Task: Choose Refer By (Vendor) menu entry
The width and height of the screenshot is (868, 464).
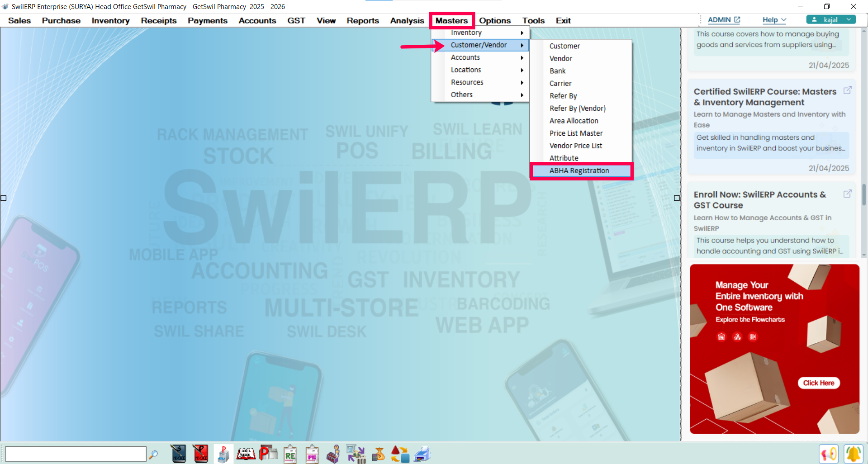Action: click(581, 108)
